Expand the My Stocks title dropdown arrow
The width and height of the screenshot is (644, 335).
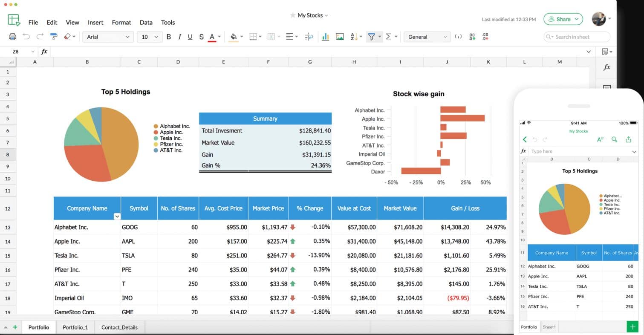pyautogui.click(x=326, y=15)
